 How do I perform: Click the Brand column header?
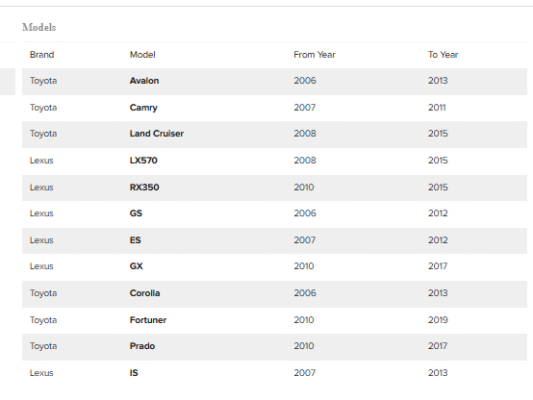(42, 55)
